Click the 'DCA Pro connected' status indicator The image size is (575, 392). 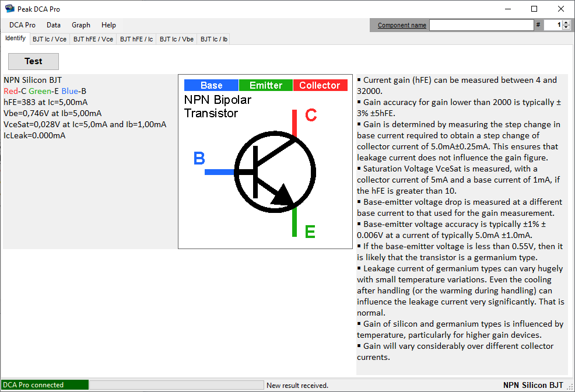45,384
